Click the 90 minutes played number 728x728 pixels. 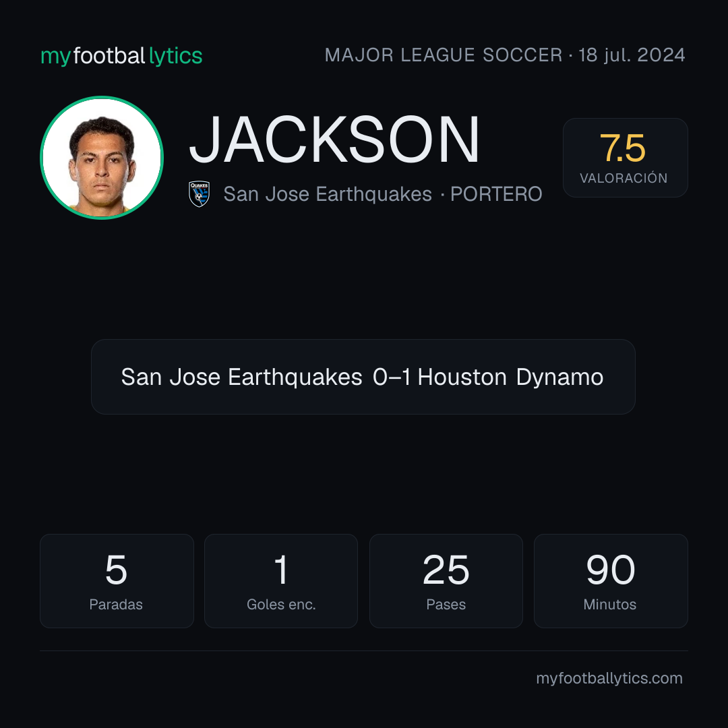pos(611,570)
